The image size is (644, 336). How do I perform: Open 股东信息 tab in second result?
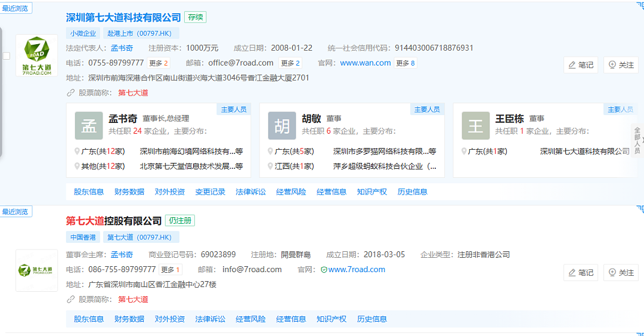click(89, 319)
